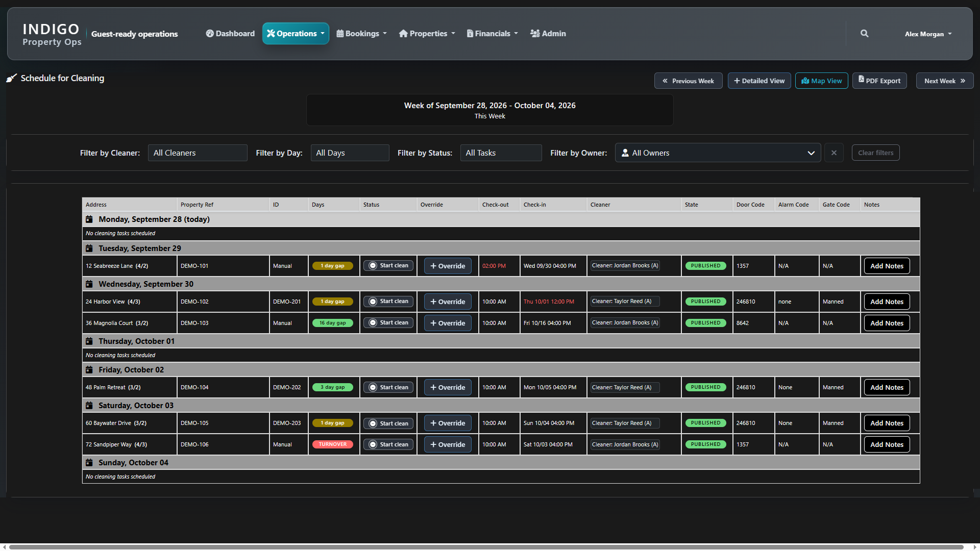Start clean for 60 Baywater Drive
Screen dimensions: 980x551
click(x=388, y=423)
